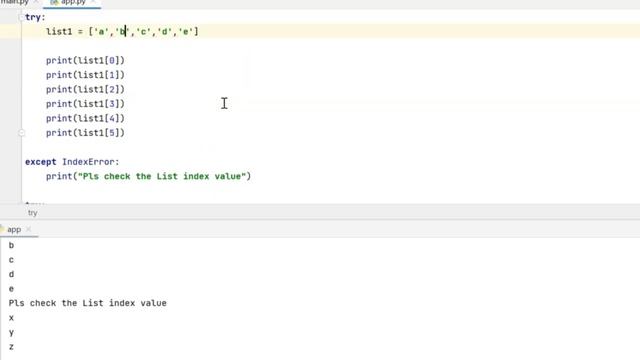The height and width of the screenshot is (360, 640).
Task: Click the list1 assignment line
Action: (122, 31)
